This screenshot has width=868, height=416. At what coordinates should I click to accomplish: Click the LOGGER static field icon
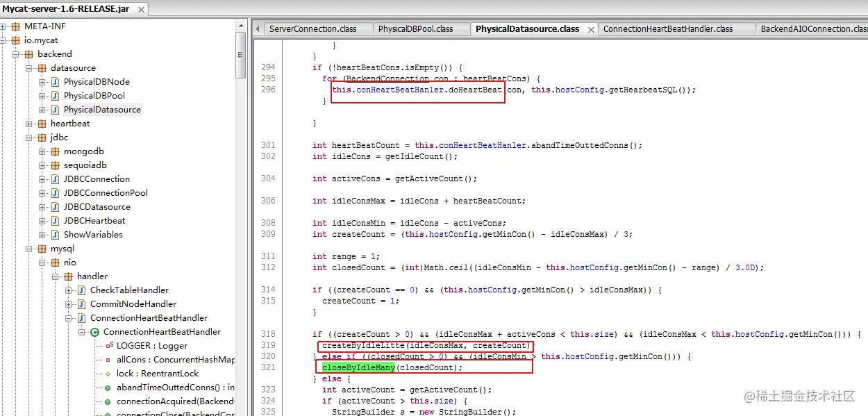pos(108,346)
